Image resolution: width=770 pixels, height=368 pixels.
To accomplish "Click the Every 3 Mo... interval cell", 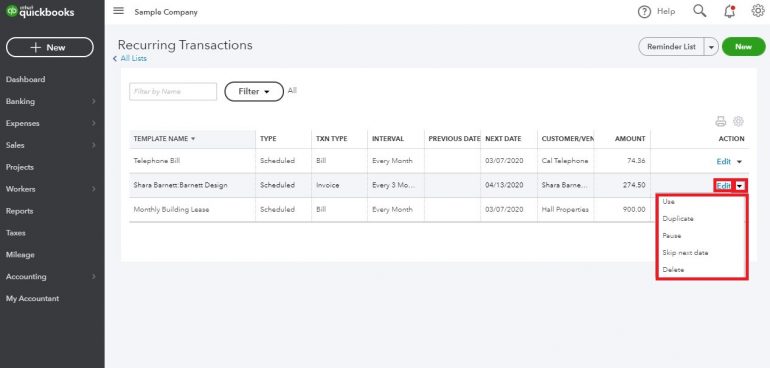I will [393, 185].
